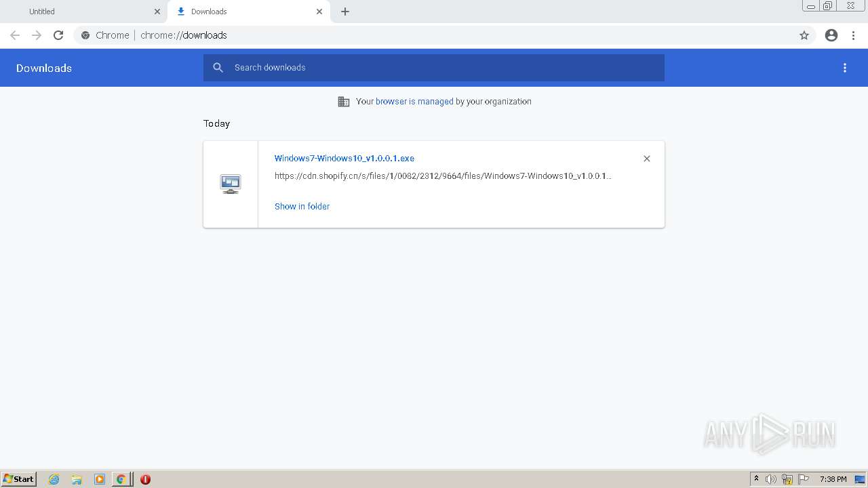The width and height of the screenshot is (868, 488).
Task: Click Show in folder link
Action: point(302,207)
